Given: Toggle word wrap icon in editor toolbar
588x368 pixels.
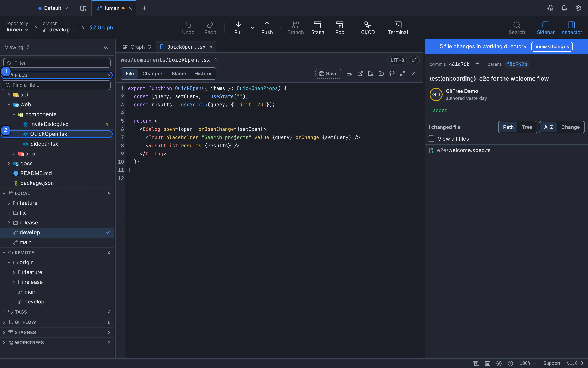Looking at the screenshot, I should pos(349,74).
